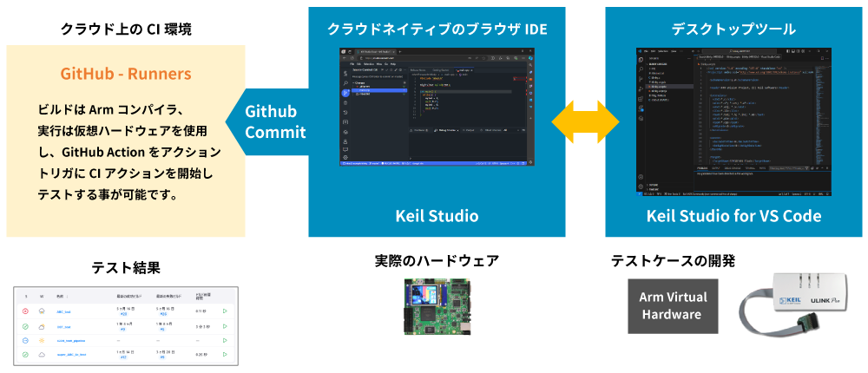Open Explorer in Keil Studio browser IDE sidebar

tap(345, 73)
